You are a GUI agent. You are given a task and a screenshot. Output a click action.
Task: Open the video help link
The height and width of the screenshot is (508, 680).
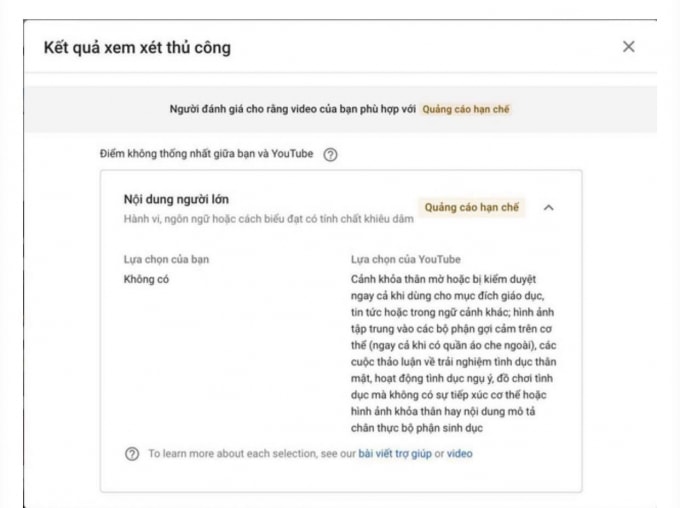(x=460, y=454)
